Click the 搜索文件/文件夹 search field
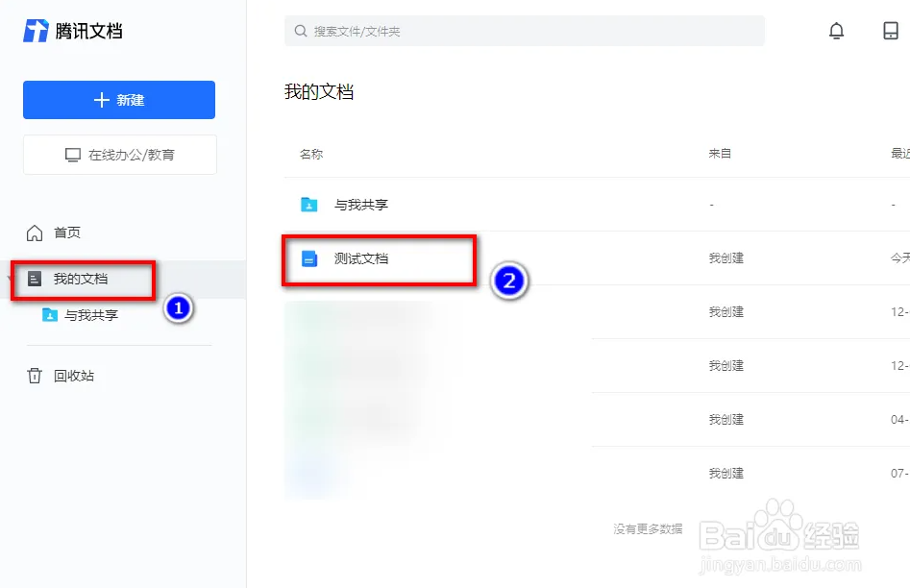 click(x=529, y=31)
